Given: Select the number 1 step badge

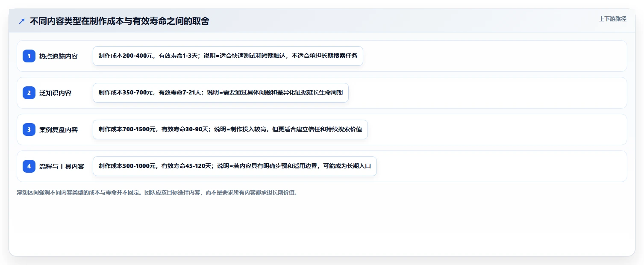Looking at the screenshot, I should [29, 56].
